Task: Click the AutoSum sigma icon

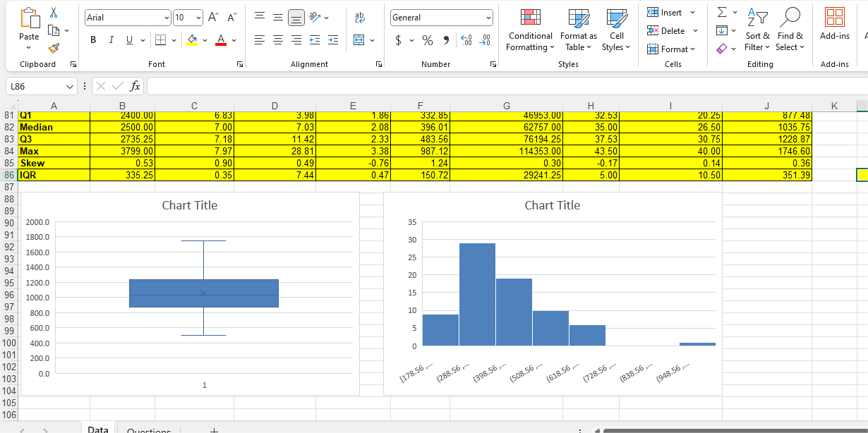Action: (x=722, y=13)
